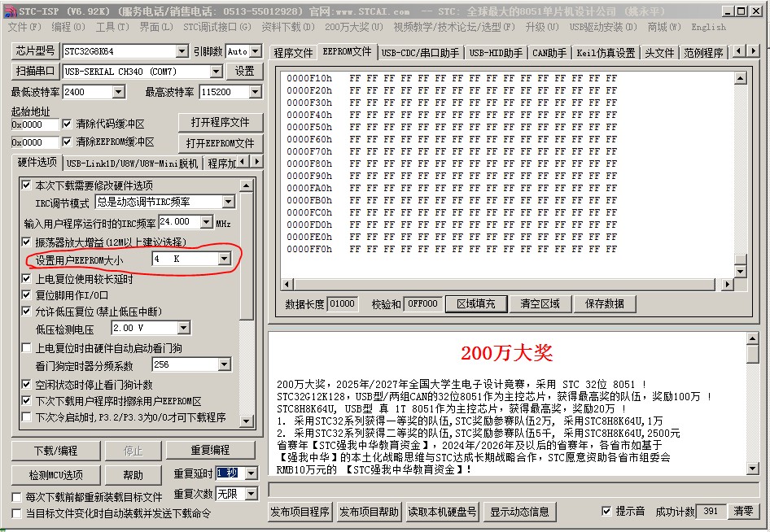Click hex view scroll up arrow
The image size is (770, 532).
tap(740, 77)
